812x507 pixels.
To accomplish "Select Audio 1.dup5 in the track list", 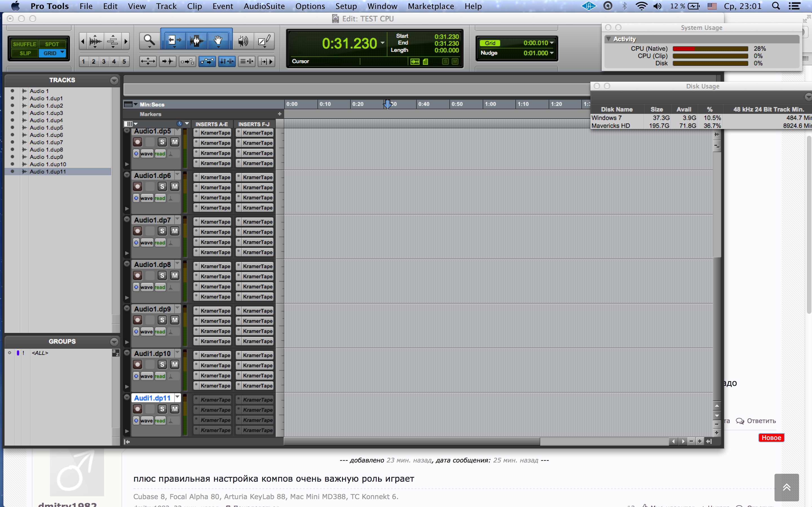I will click(46, 128).
